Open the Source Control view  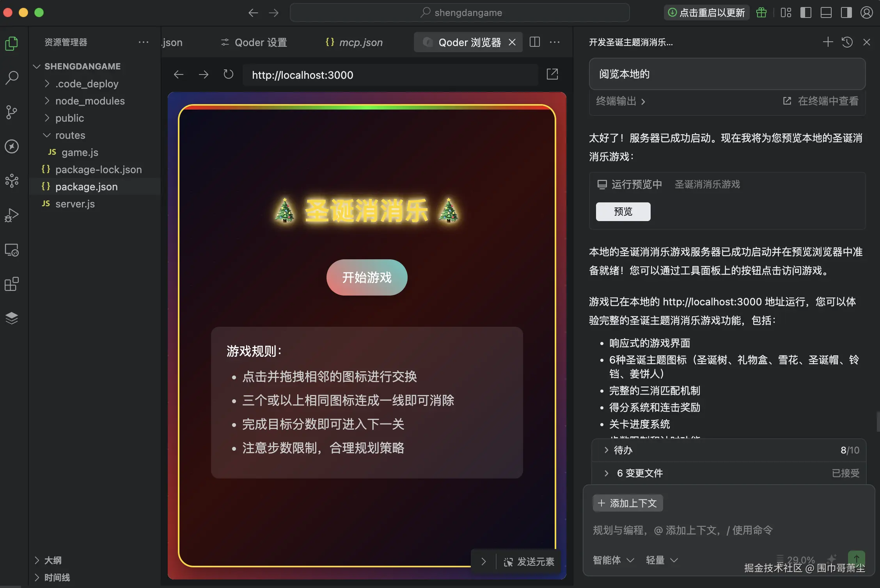[12, 112]
